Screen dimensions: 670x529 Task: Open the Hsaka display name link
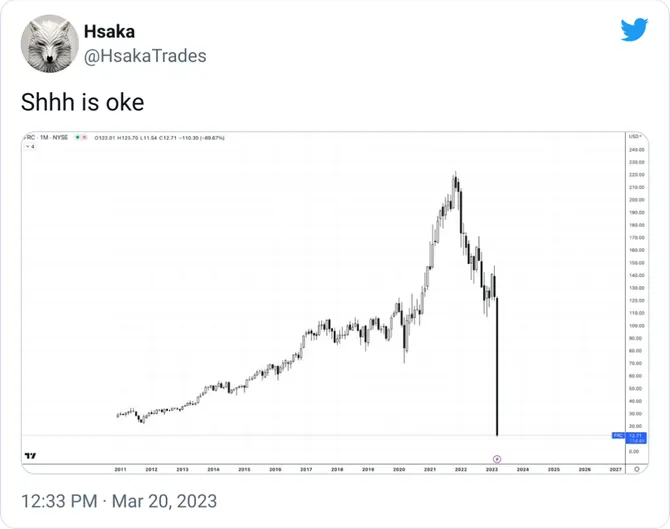coord(109,32)
